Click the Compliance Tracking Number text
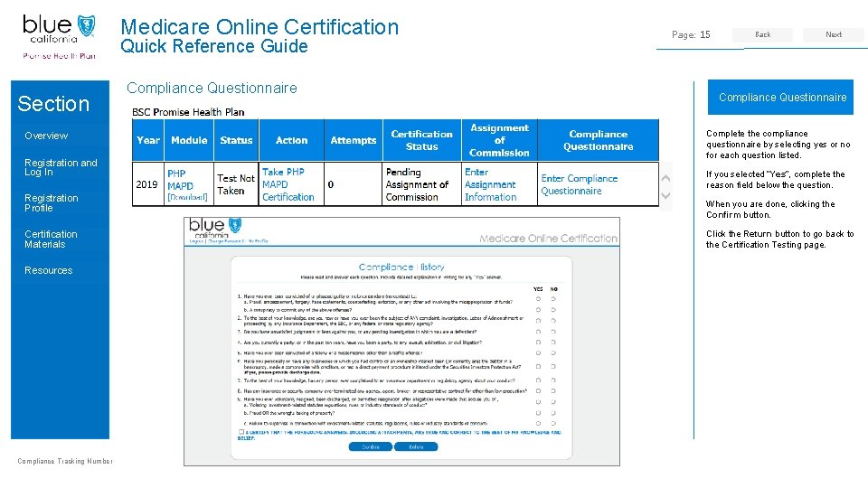 coord(65,461)
